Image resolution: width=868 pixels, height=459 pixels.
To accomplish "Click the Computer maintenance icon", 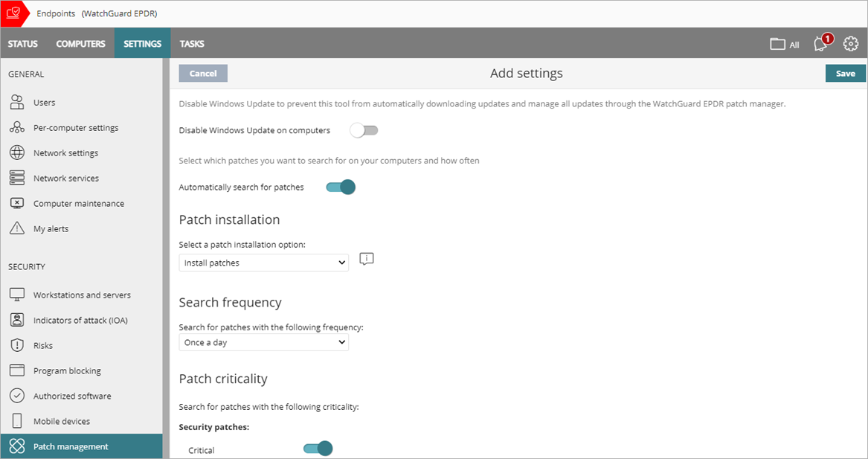I will [16, 202].
